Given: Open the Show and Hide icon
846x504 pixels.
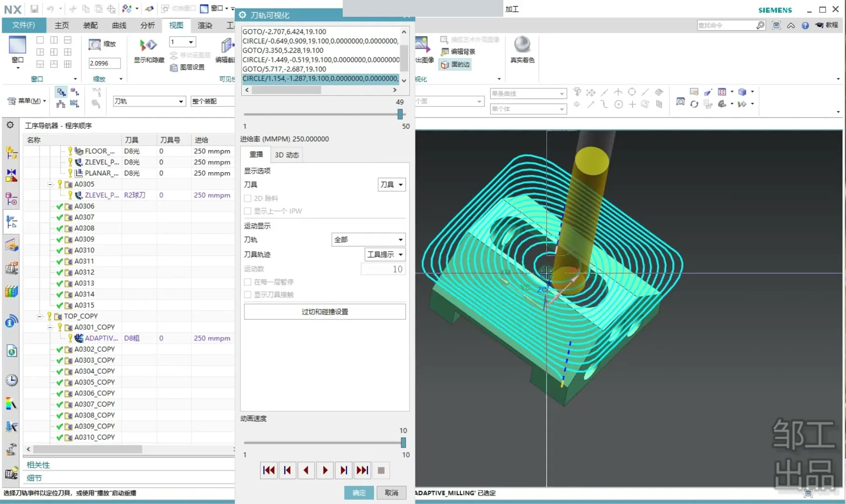Looking at the screenshot, I should tap(148, 46).
